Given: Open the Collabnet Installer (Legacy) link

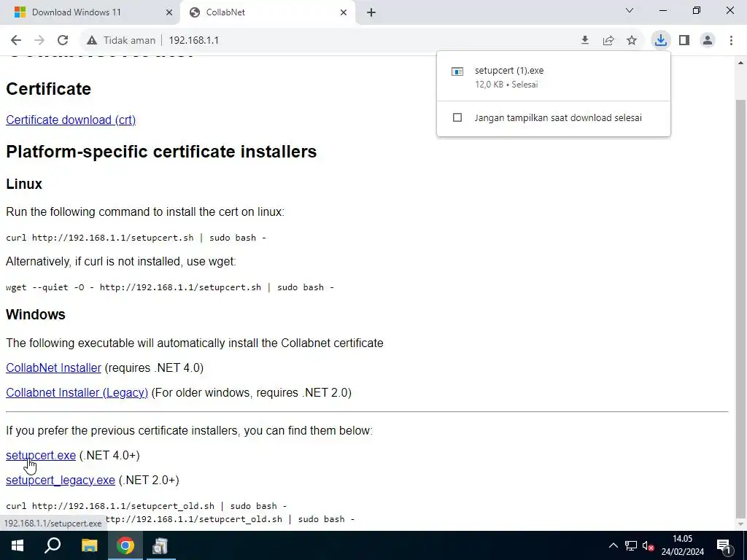Looking at the screenshot, I should (77, 392).
